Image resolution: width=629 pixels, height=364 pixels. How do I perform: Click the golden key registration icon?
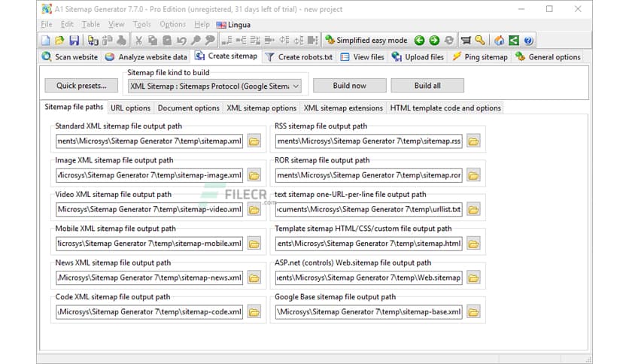480,41
